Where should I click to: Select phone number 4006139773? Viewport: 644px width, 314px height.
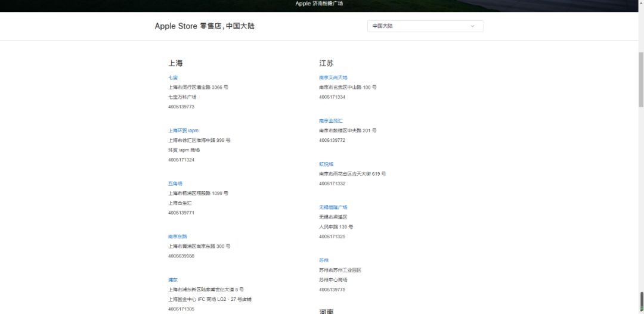[x=181, y=107]
